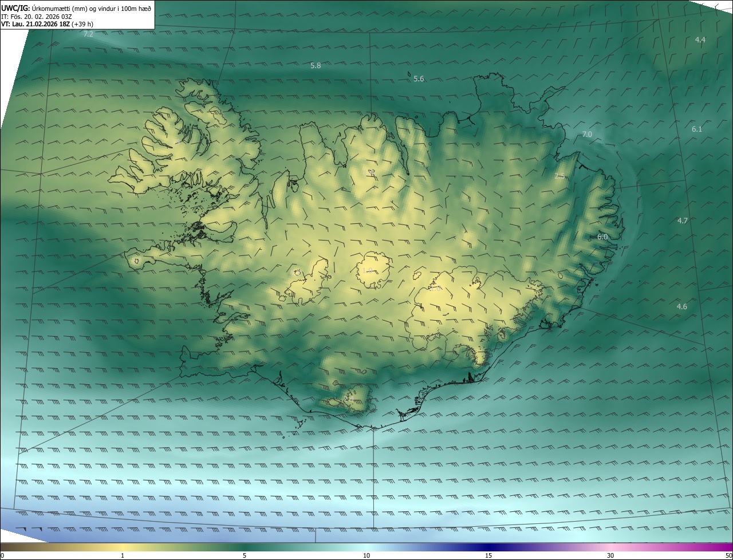Click the 7.0 value label
Screen dimensions: 733x560
(x=587, y=135)
